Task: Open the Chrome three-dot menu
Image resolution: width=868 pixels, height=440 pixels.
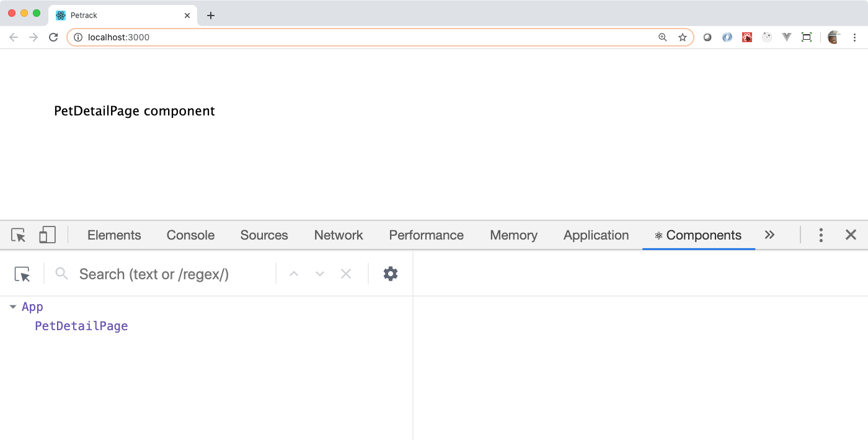Action: tap(854, 37)
